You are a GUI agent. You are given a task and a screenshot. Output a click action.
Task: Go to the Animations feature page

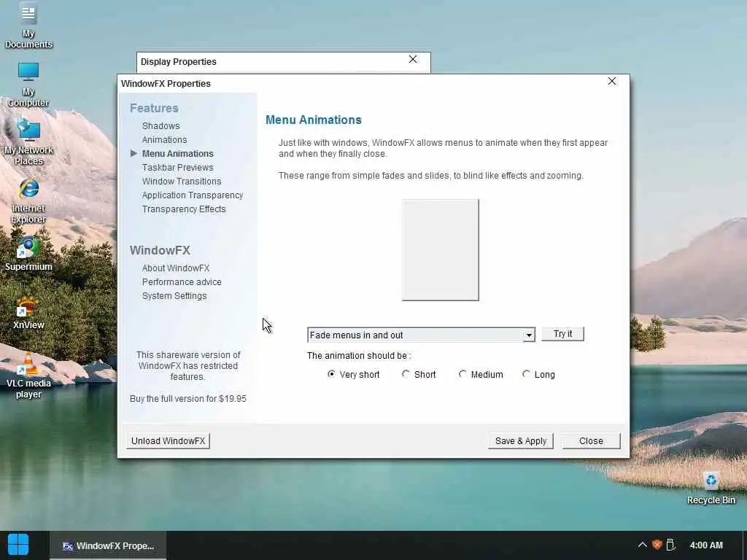[x=164, y=139]
